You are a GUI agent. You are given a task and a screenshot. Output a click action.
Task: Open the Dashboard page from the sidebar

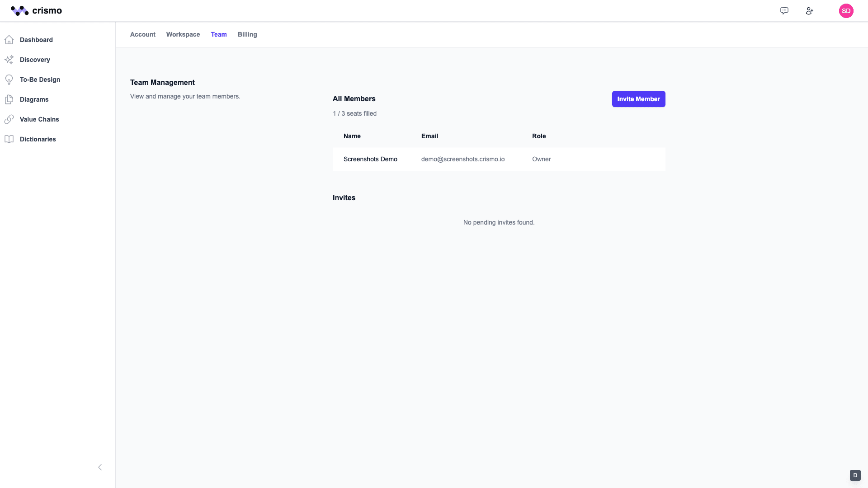(x=36, y=40)
